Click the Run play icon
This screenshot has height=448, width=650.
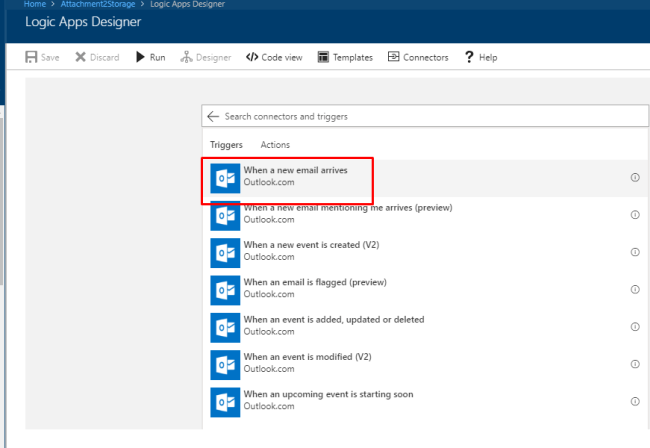140,57
